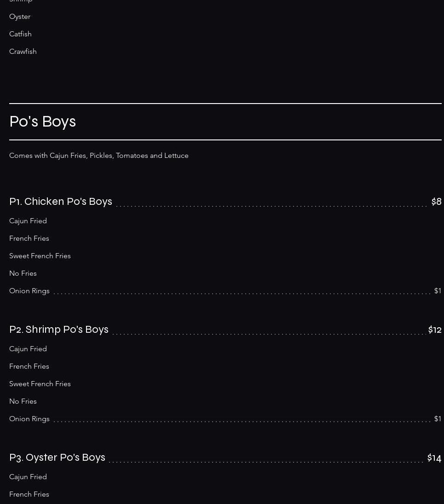Screen dimensions: 444x504
Task: Click the $1 Onion Rings price under Shrimp Po's Boys
Action: 438,419
